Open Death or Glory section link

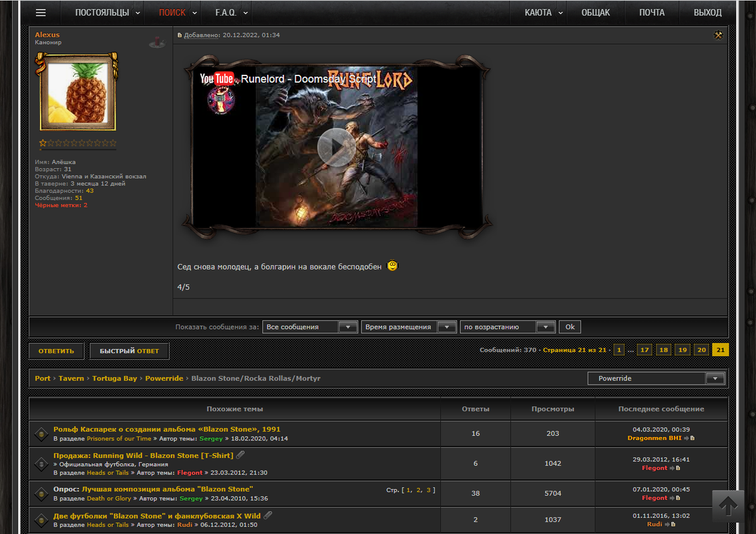(x=109, y=499)
